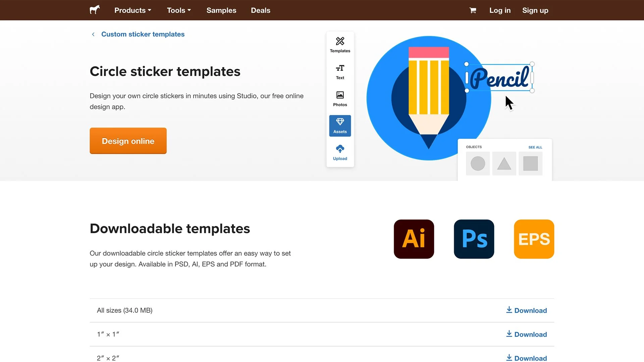Click the orange EPS format icon
Screen dimensions: 644x362
pos(534,239)
